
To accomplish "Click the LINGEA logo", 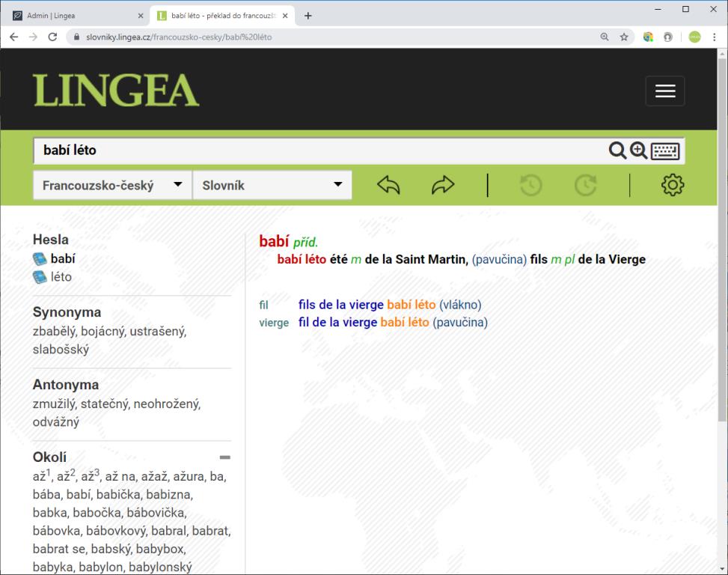I will click(x=116, y=90).
